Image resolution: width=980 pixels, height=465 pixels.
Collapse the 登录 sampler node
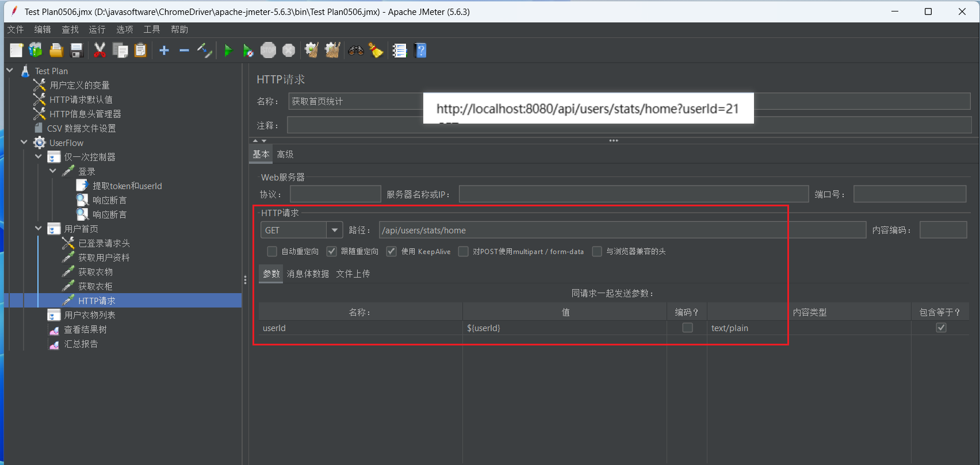click(x=53, y=171)
